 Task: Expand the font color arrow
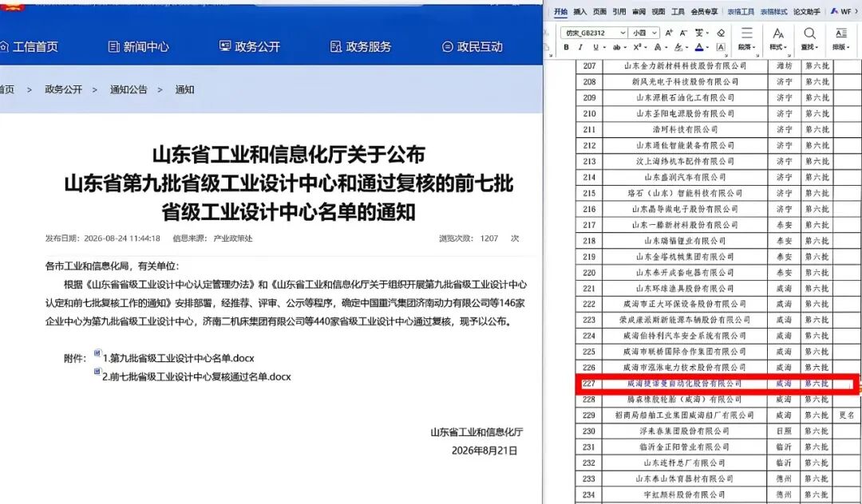click(707, 47)
